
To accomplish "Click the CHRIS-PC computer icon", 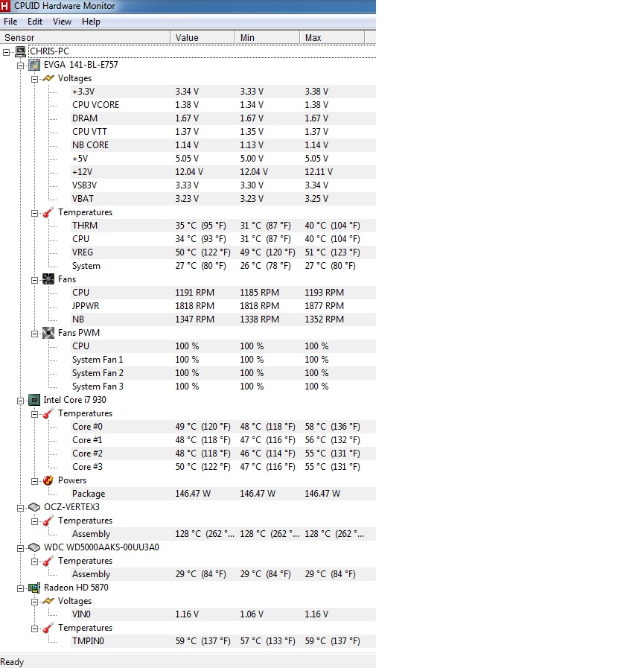I will 20,51.
